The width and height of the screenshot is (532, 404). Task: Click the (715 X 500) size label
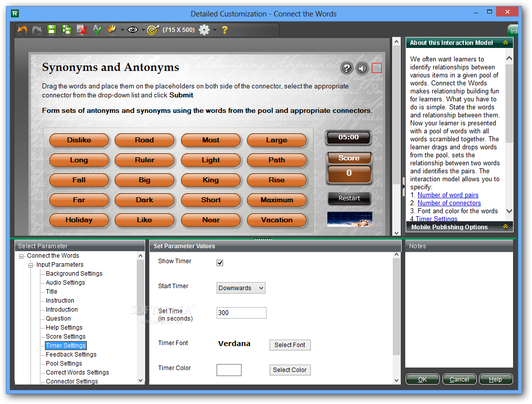click(x=179, y=30)
